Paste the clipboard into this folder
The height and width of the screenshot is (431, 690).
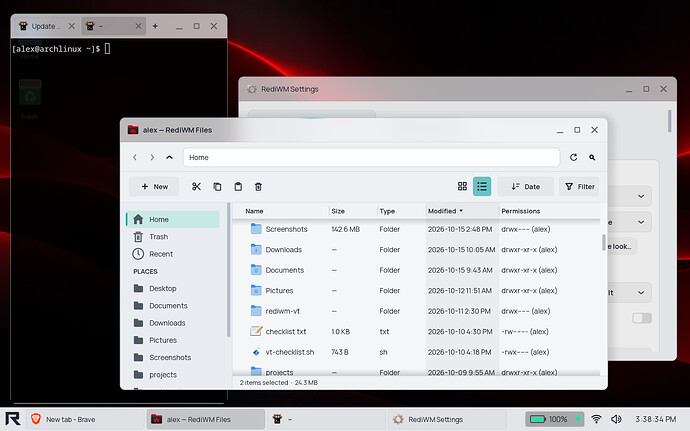click(238, 187)
